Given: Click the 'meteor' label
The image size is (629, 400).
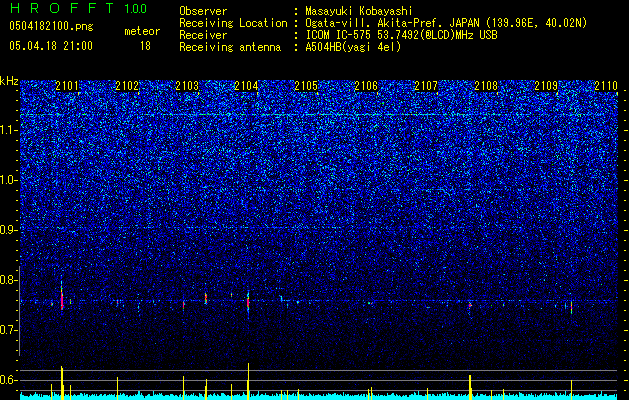Looking at the screenshot, I should pyautogui.click(x=142, y=31).
